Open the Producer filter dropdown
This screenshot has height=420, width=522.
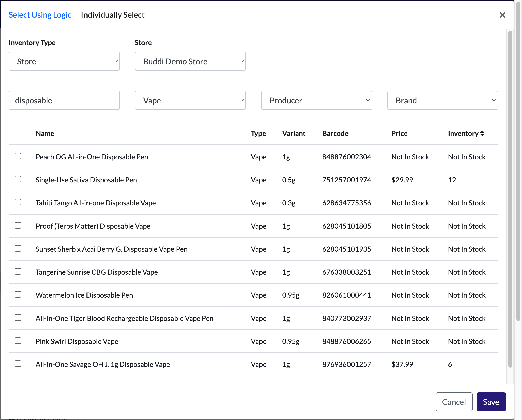point(316,100)
